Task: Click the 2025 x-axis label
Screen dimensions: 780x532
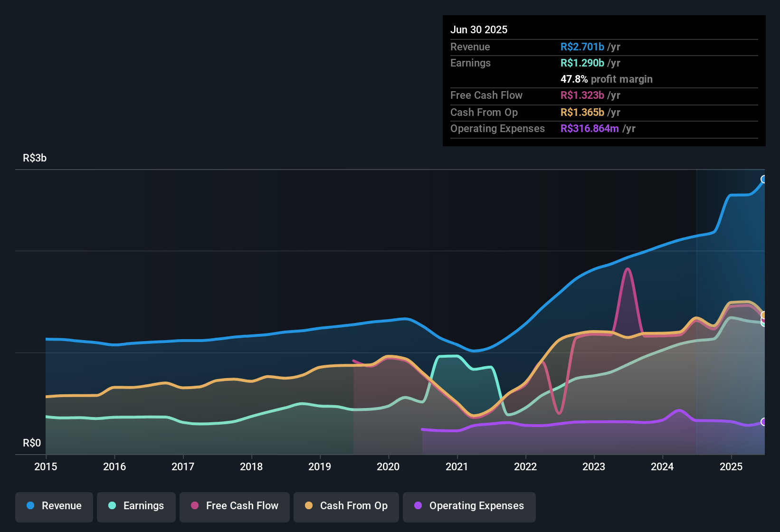Action: pyautogui.click(x=731, y=466)
